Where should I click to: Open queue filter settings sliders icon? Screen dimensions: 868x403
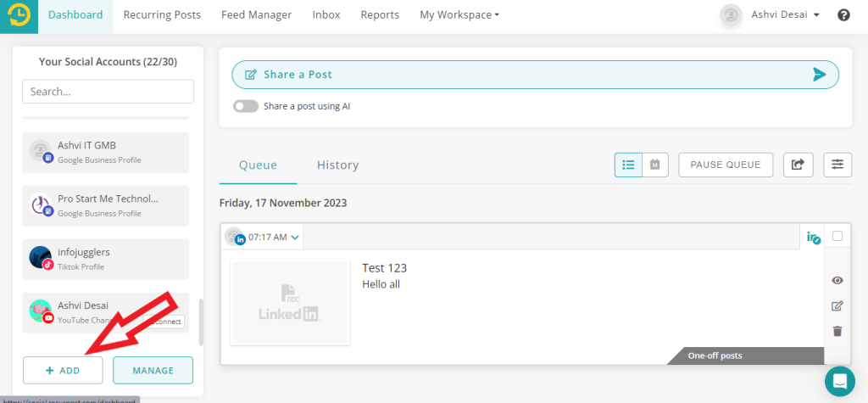[x=837, y=165]
